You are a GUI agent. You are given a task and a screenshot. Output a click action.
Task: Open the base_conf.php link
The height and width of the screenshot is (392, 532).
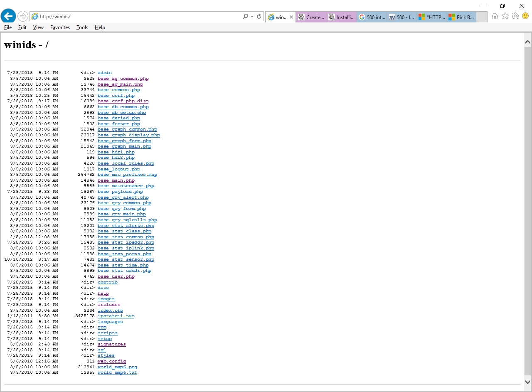click(x=116, y=96)
